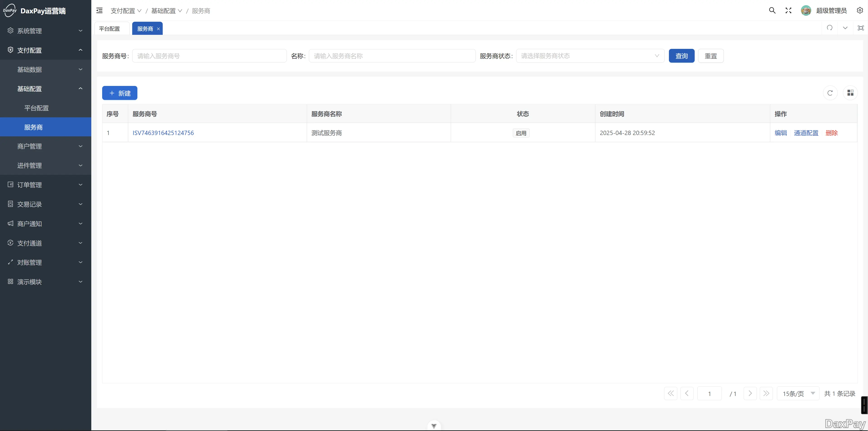Image resolution: width=868 pixels, height=431 pixels.
Task: Focus the 服务商号 input field
Action: 209,56
